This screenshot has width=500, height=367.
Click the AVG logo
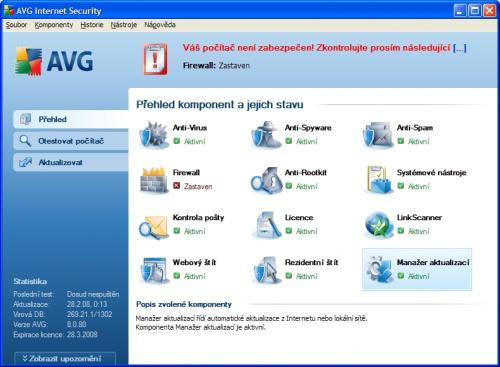click(54, 61)
